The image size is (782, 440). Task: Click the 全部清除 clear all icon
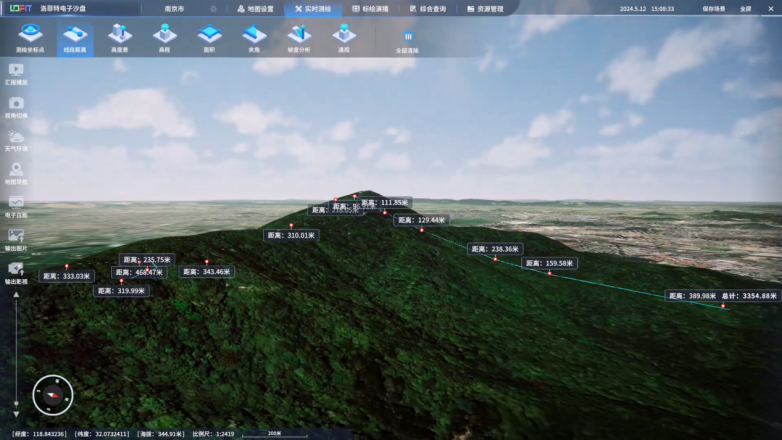[407, 39]
